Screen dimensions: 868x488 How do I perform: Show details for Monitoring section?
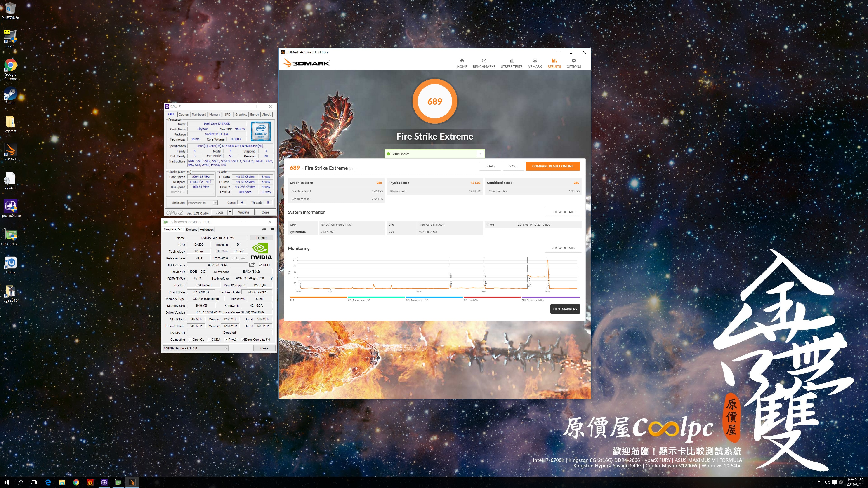pos(563,248)
